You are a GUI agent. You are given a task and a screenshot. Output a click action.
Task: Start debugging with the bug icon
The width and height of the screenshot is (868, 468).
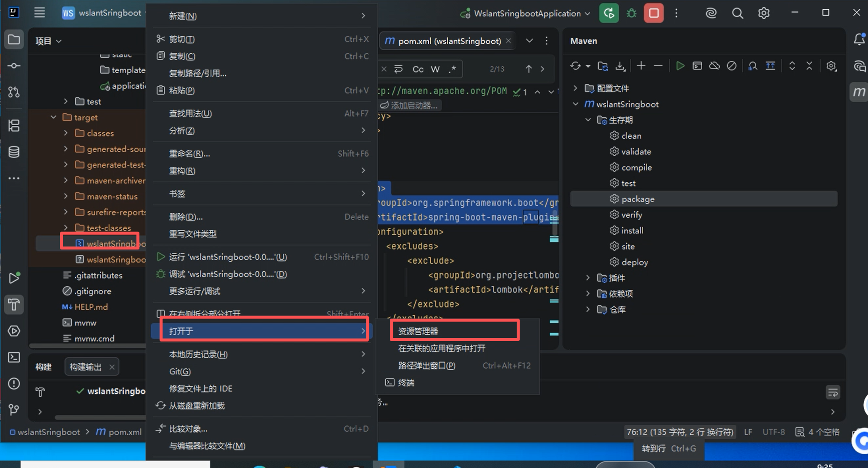click(x=632, y=13)
